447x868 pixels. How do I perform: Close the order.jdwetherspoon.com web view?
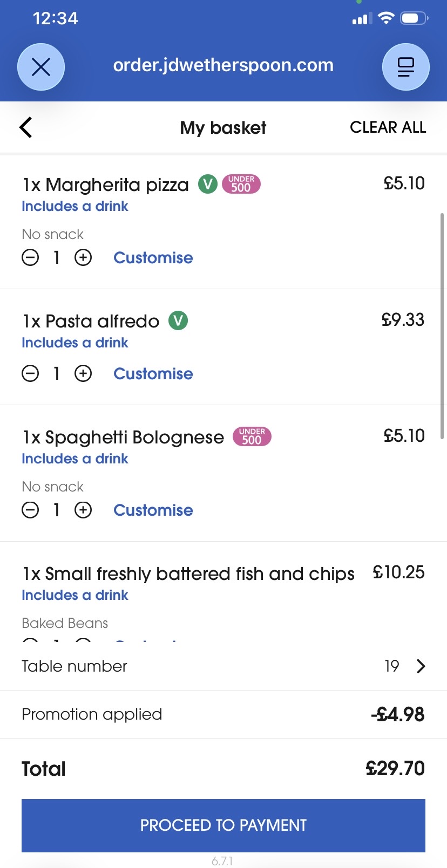coord(41,67)
